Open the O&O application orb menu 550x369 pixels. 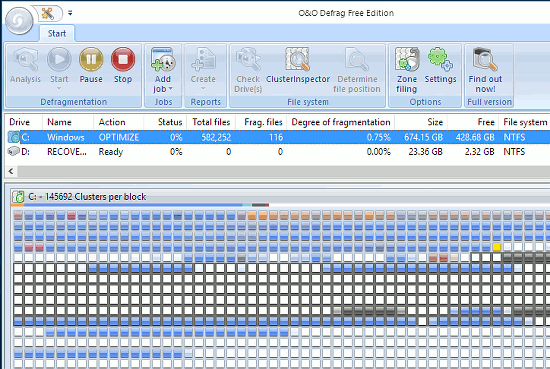coord(19,21)
